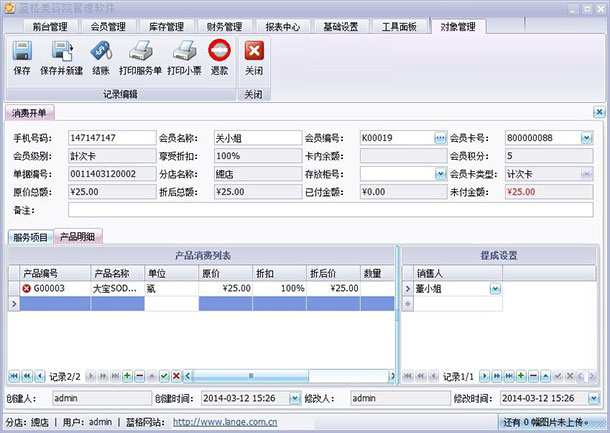This screenshot has height=433, width=610.
Task: Click the 单据编号 0011403120002 field
Action: (112, 174)
